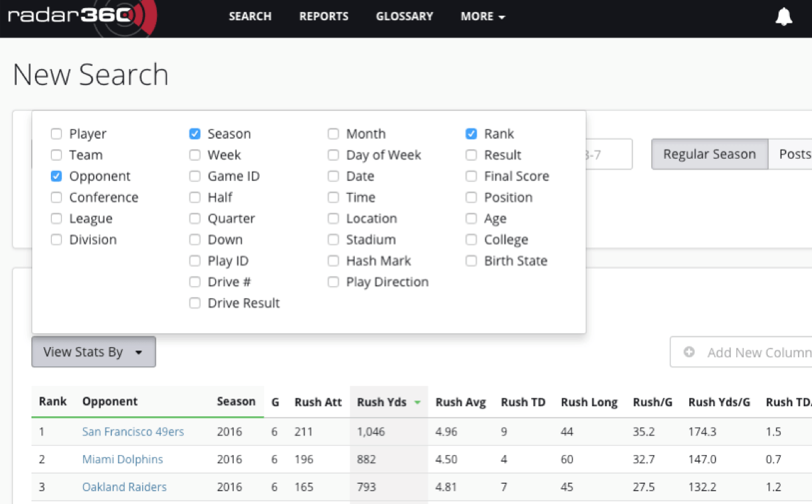Uncheck the Season checkbox
812x504 pixels.
[x=194, y=134]
